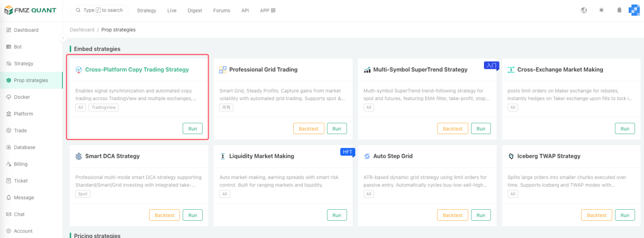Open the user avatar menu
Image resolution: width=644 pixels, height=238 pixels.
[634, 10]
